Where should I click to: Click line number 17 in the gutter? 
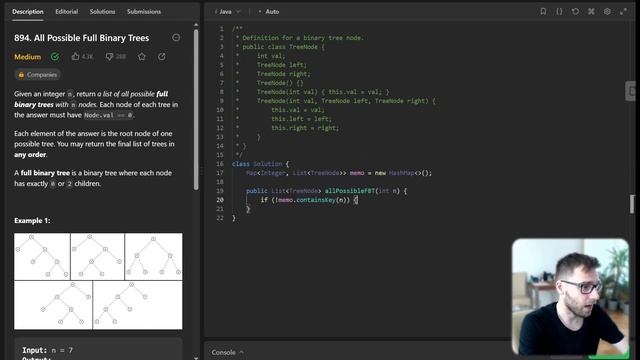[x=220, y=173]
